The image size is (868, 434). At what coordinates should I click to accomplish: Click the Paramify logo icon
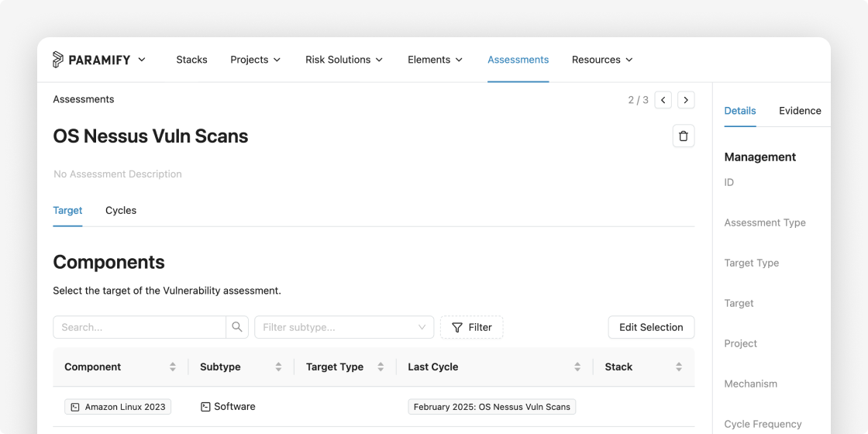[x=57, y=59]
